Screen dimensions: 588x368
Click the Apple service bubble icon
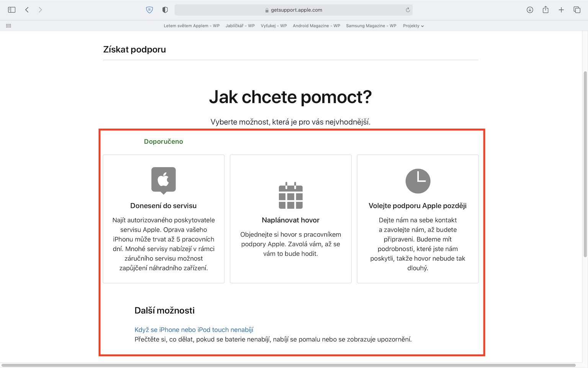[163, 181]
